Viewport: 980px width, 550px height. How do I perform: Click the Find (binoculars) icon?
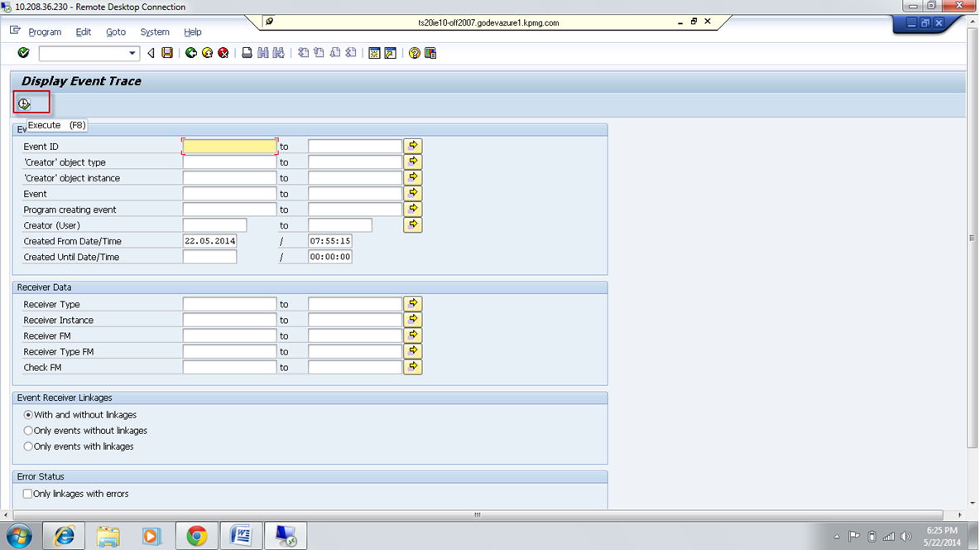click(263, 53)
